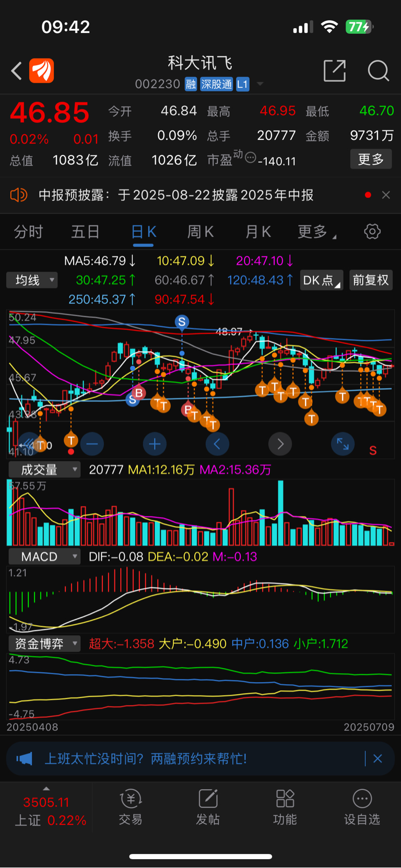Move chart left with left arrow
The image size is (401, 868).
point(217,444)
